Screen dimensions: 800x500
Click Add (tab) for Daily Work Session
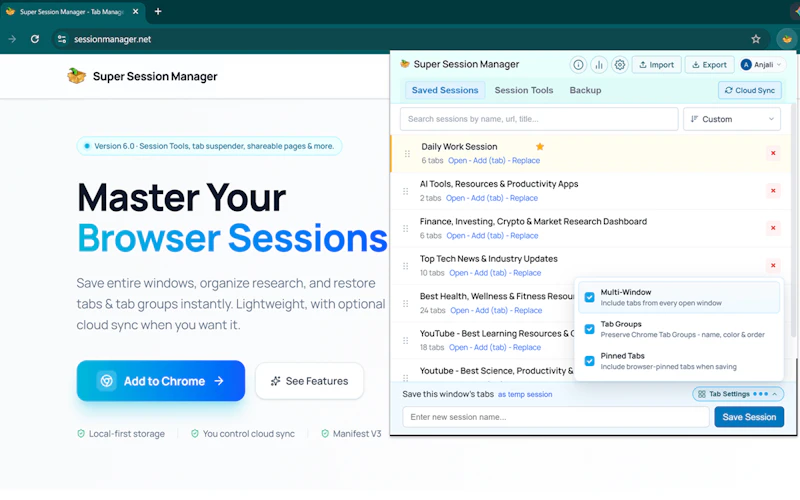489,161
